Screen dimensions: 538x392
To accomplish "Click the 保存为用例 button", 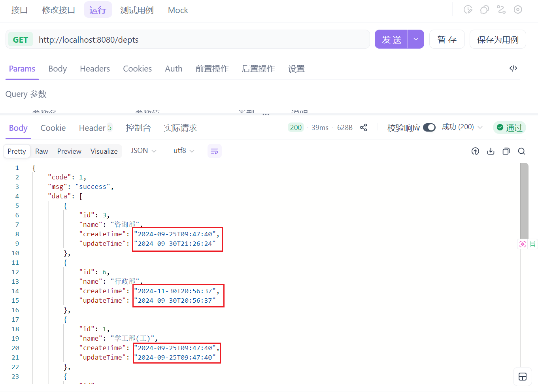I will click(x=498, y=39).
